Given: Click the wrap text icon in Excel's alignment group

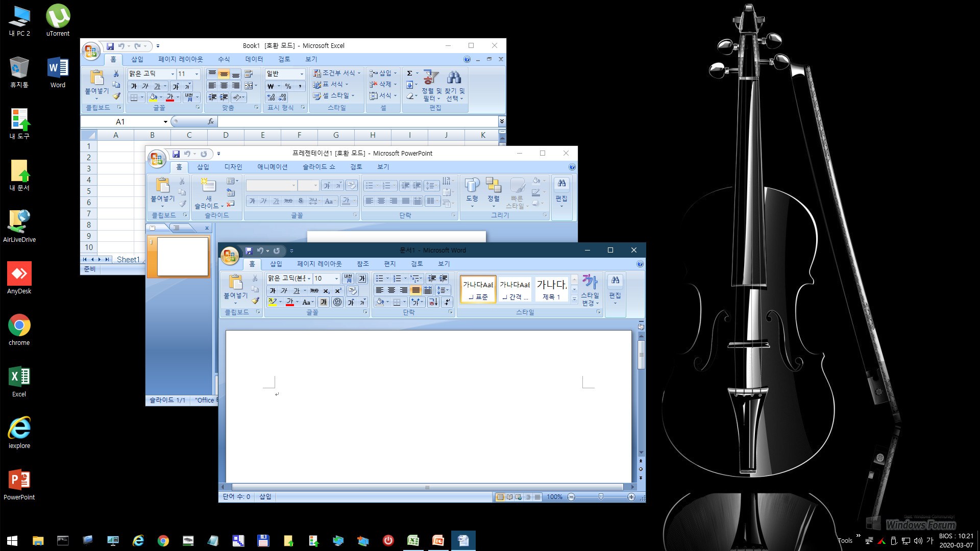Looking at the screenshot, I should pos(249,74).
